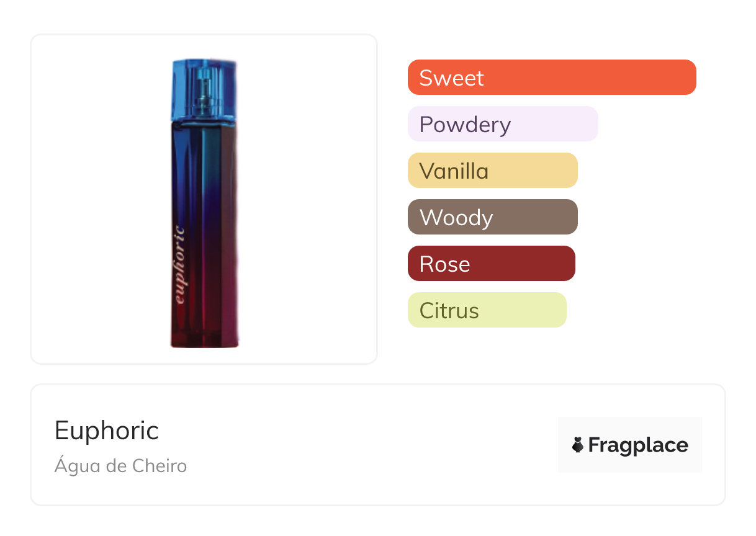Click the word 'Rose' in the accord list
Screen dimensions: 756x536
[x=444, y=264]
